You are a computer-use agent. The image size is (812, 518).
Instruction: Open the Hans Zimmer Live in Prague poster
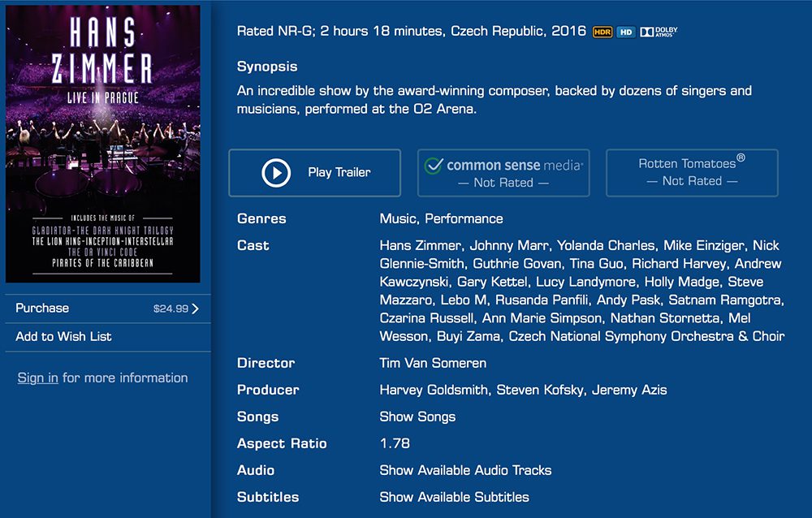coord(102,144)
